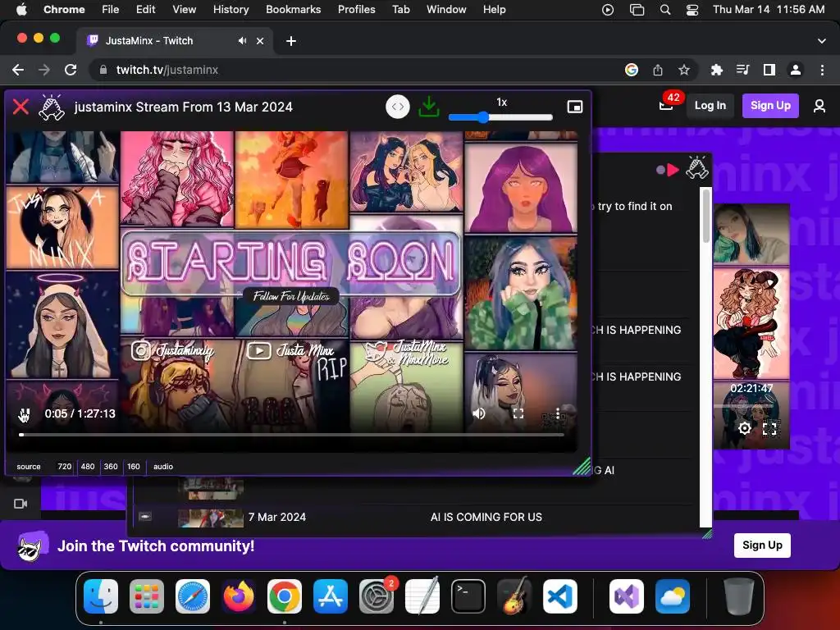840x630 pixels.
Task: Open the History menu
Action: point(231,10)
